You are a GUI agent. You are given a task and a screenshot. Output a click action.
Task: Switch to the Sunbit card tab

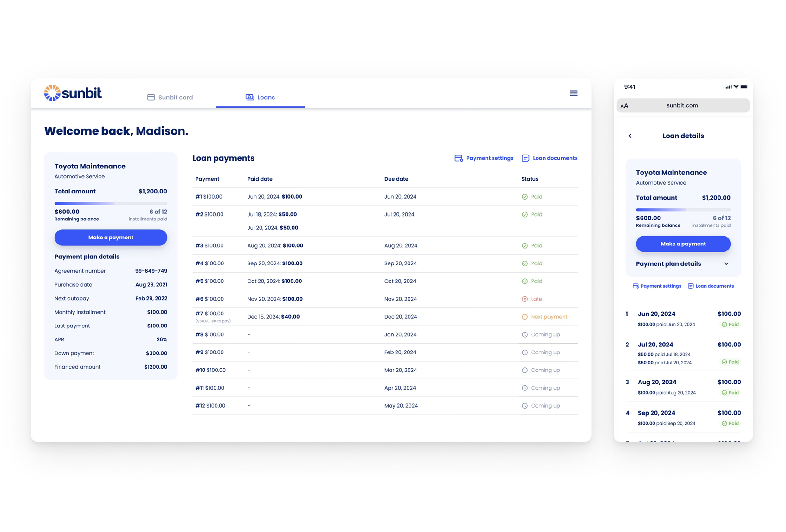point(170,97)
